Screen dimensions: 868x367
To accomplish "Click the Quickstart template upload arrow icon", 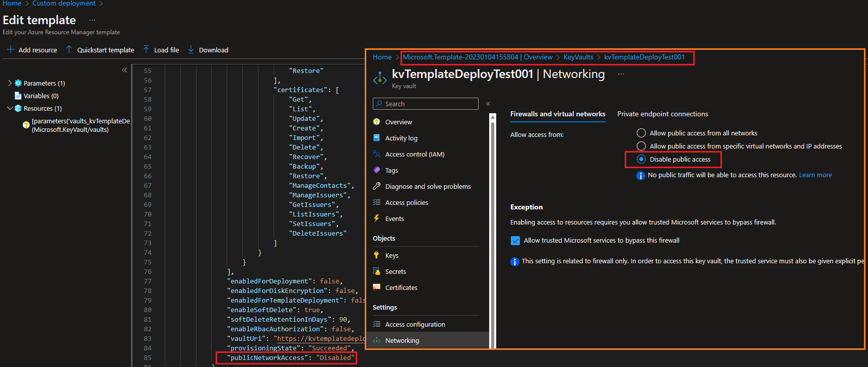I will [69, 50].
